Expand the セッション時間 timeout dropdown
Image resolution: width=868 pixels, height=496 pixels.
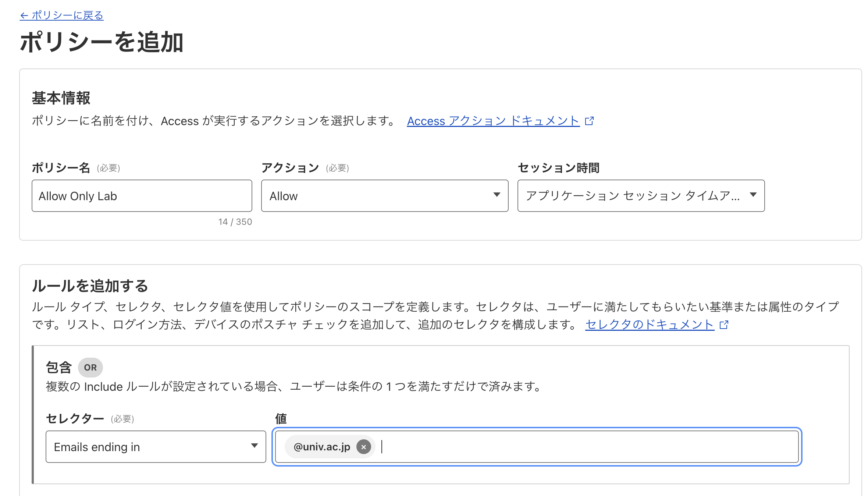[633, 196]
